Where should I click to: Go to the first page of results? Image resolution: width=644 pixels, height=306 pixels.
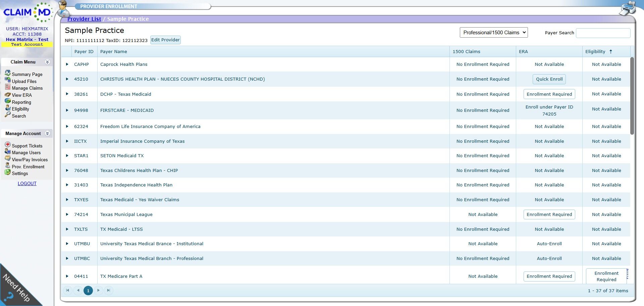(67, 291)
